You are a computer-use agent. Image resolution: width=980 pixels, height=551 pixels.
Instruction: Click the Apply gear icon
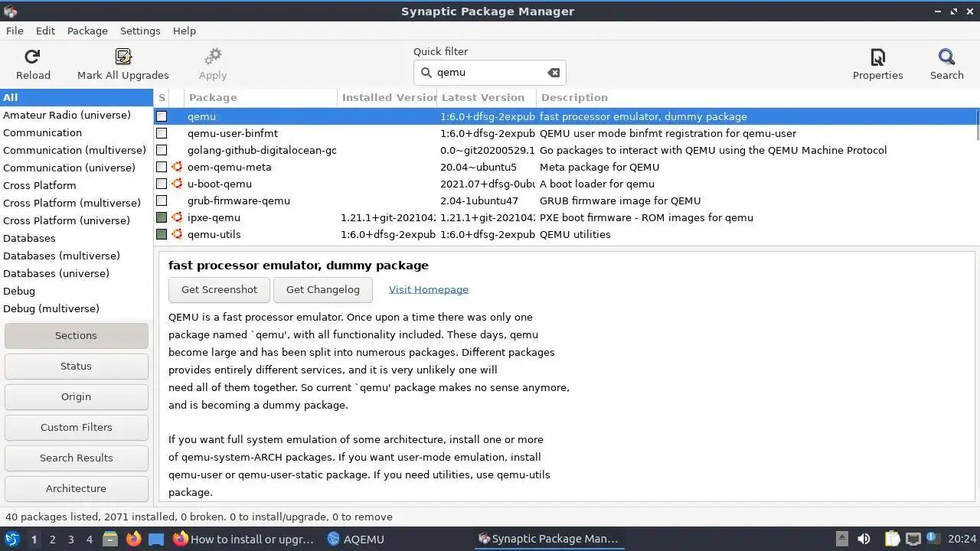click(213, 57)
